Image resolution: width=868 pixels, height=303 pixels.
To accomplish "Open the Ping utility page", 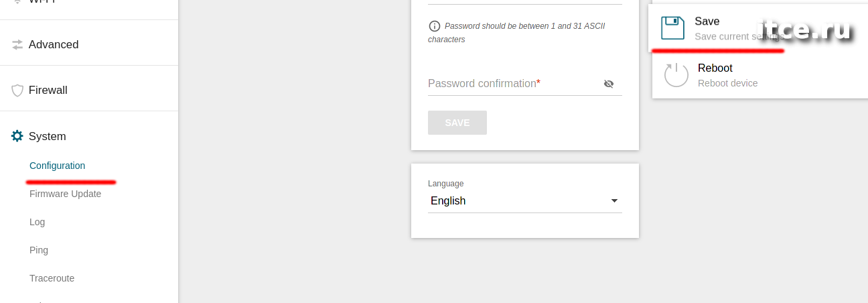I will point(39,250).
